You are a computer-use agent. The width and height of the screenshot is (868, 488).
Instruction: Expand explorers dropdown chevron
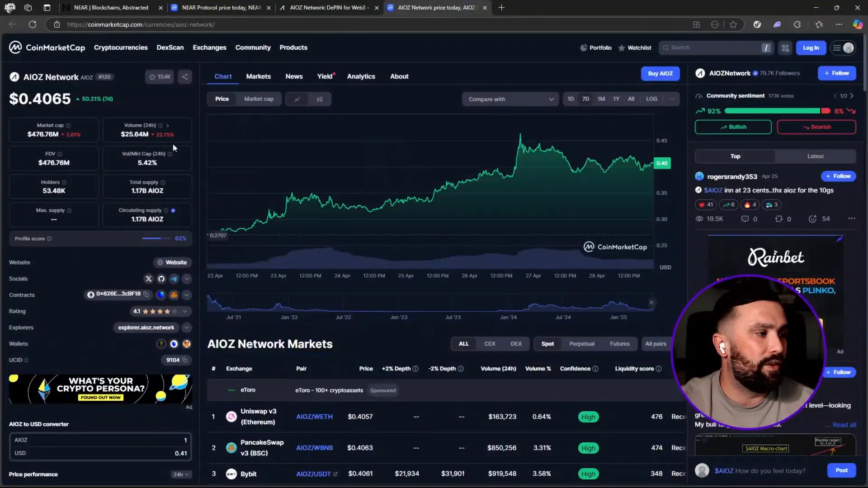coord(187,328)
